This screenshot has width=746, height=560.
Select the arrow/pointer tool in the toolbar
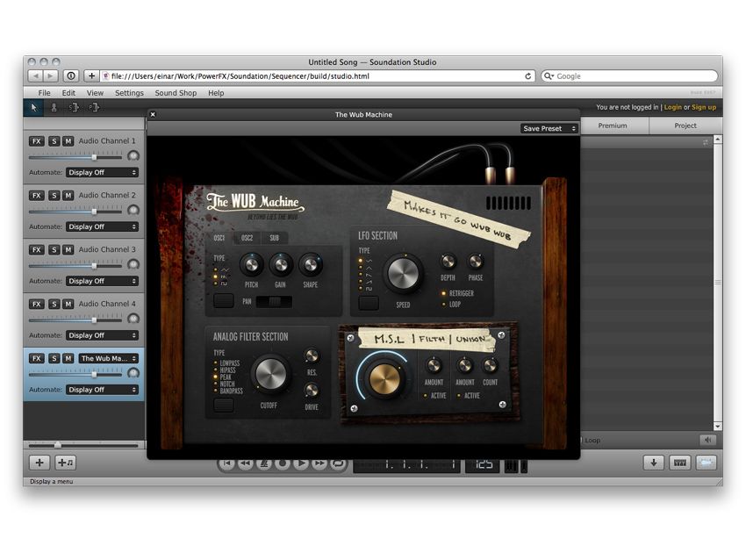(x=33, y=107)
